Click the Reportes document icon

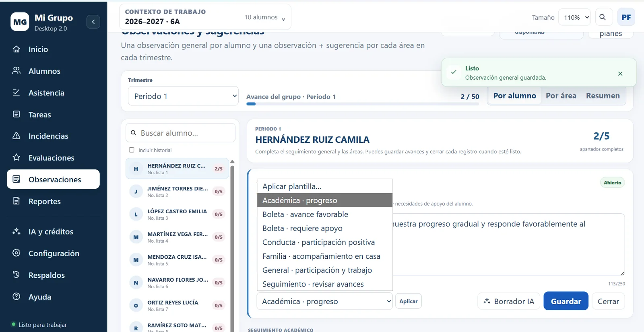coord(17,201)
